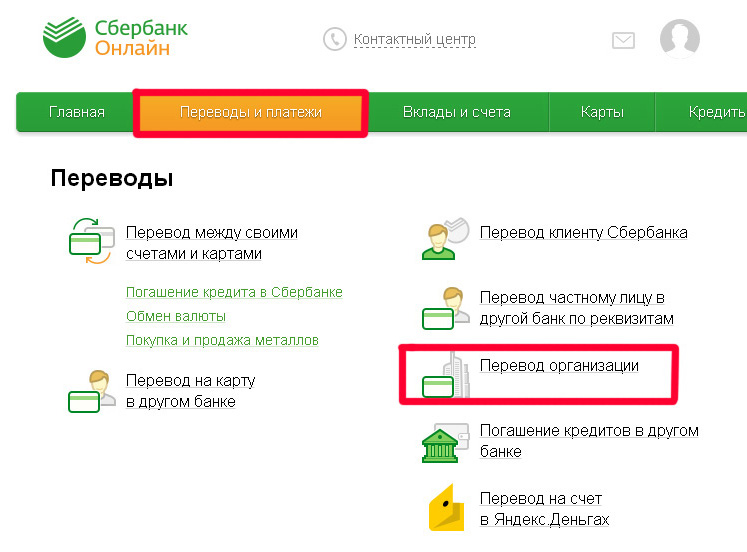This screenshot has height=552, width=747.
Task: Open Погашение кредитов в другом банке link
Action: [x=589, y=441]
